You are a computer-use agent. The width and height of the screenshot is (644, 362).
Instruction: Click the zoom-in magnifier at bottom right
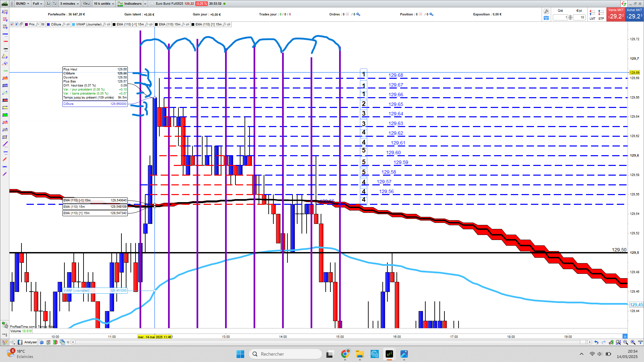633,342
